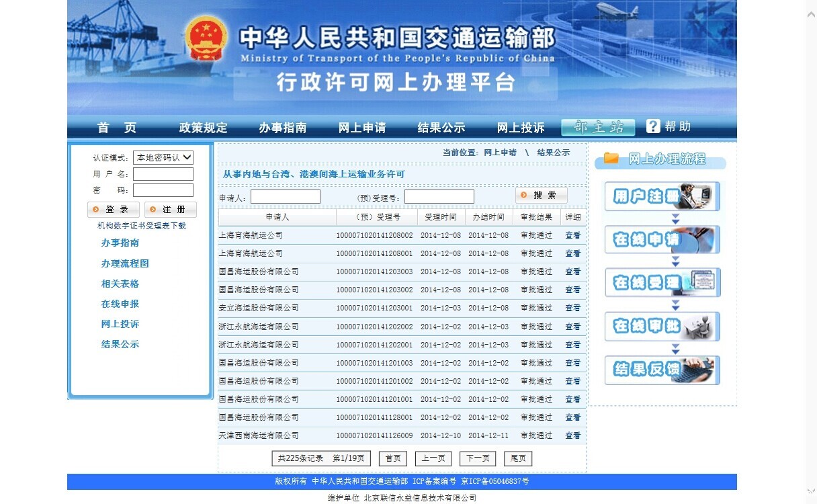The width and height of the screenshot is (817, 504).
Task: Open the 认证模式 dropdown
Action: (x=163, y=157)
